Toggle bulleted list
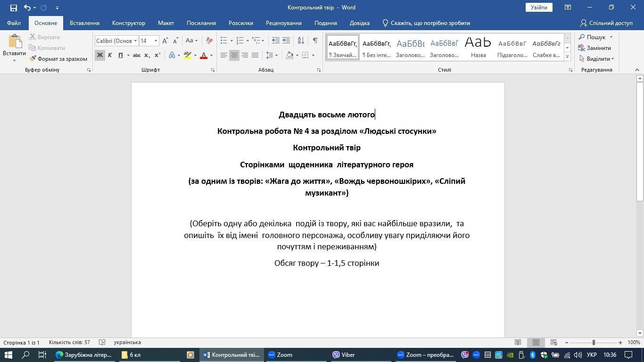 (224, 41)
